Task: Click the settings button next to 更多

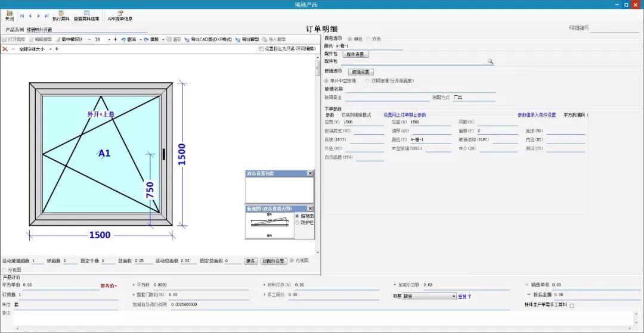Action: pyautogui.click(x=274, y=262)
